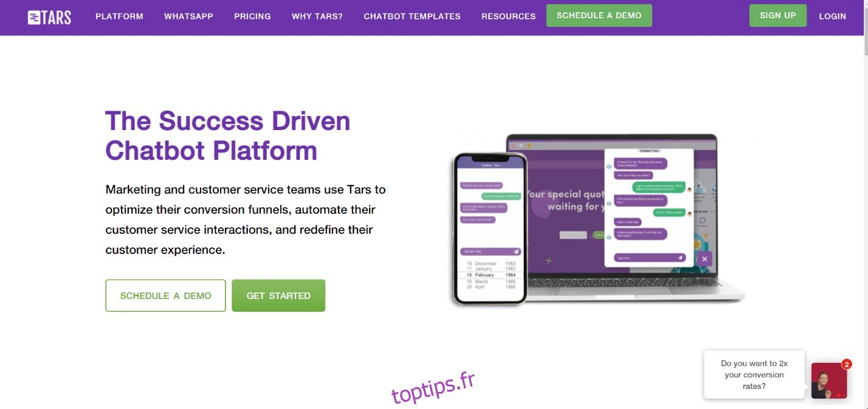Click the Login link

(x=832, y=16)
